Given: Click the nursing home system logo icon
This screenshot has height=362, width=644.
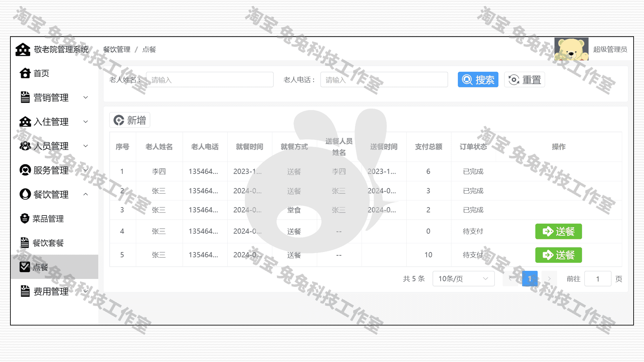Looking at the screenshot, I should [x=23, y=50].
